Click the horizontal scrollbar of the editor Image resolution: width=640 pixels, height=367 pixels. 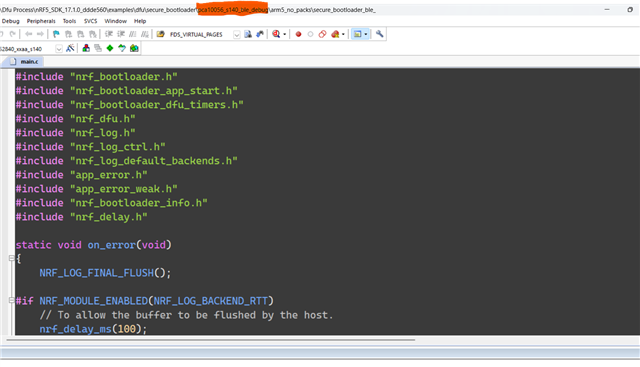pos(211,340)
